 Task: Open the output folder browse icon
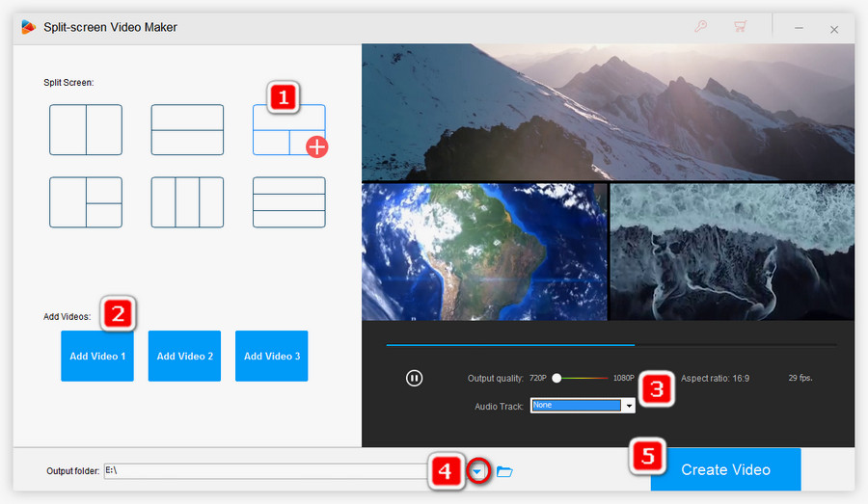tap(504, 471)
